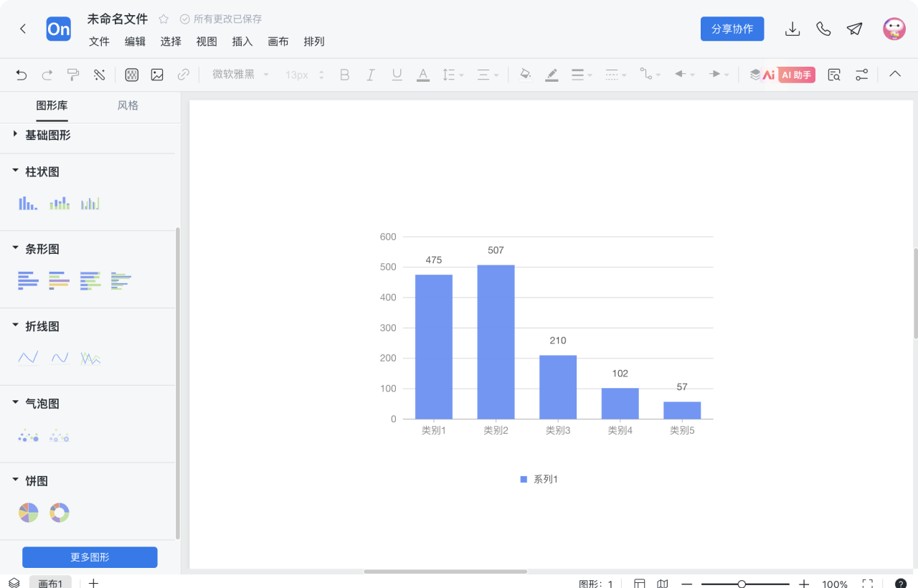Toggle the favorite star next to file name
Screen dimensions: 918x588
pyautogui.click(x=164, y=19)
